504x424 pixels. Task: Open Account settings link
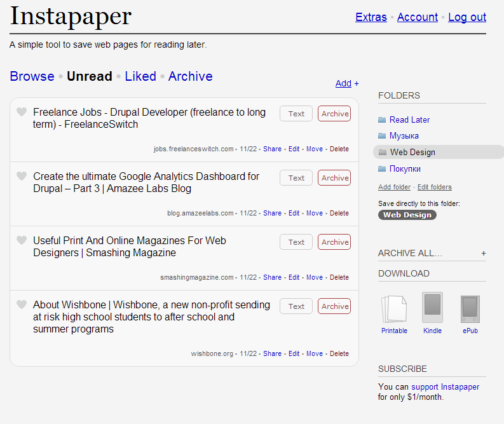coord(417,17)
